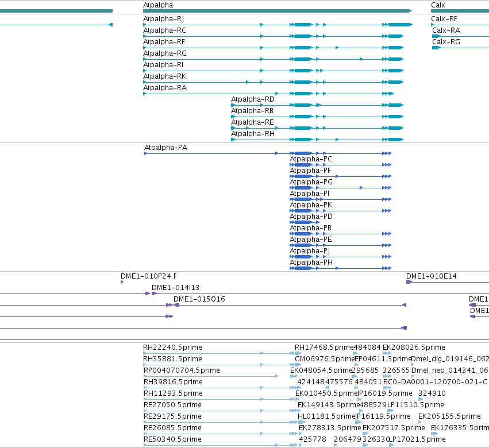Select transcript Atpalpha-RK
This screenshot has height=448, width=489.
click(165, 77)
